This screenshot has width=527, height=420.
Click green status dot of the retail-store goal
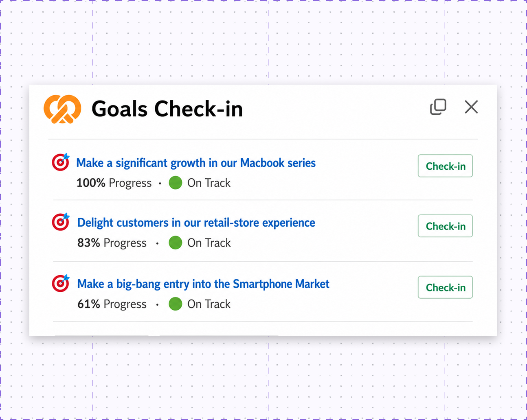coord(176,243)
